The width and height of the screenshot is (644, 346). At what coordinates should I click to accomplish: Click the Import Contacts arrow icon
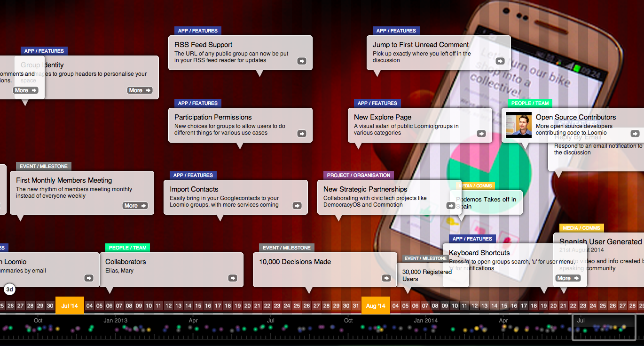click(297, 205)
